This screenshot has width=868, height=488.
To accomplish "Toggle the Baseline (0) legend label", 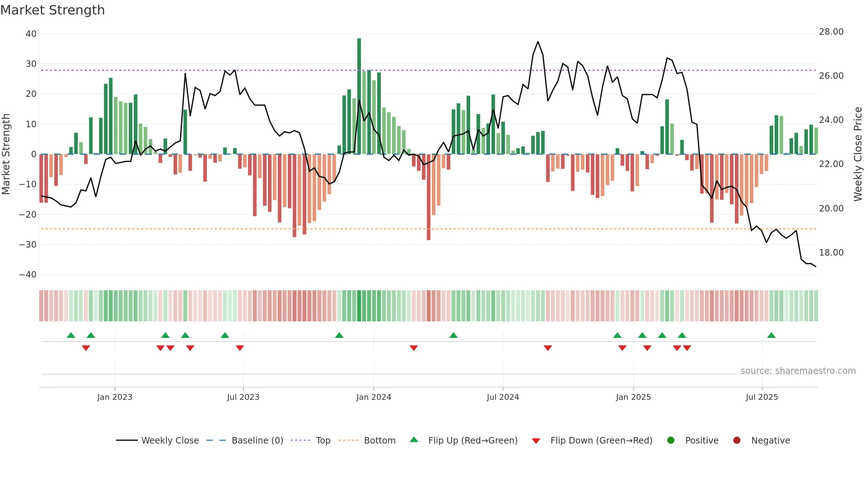I will tap(258, 440).
